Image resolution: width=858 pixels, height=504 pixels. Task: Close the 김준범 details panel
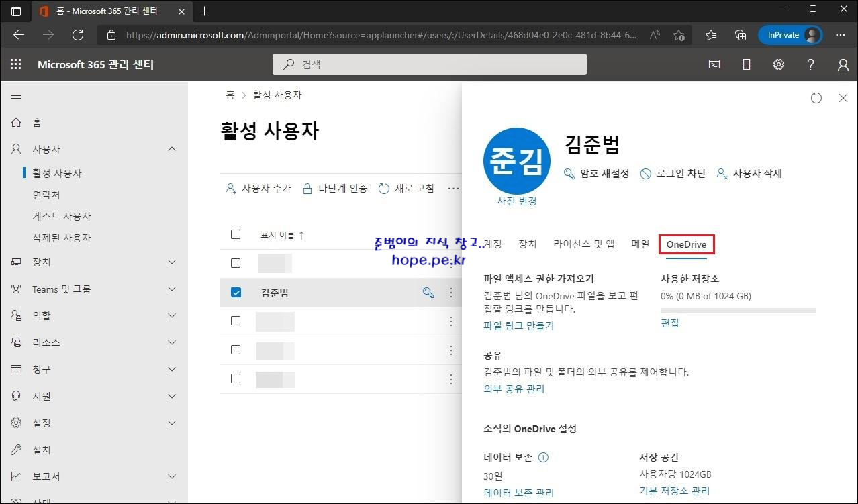point(843,98)
